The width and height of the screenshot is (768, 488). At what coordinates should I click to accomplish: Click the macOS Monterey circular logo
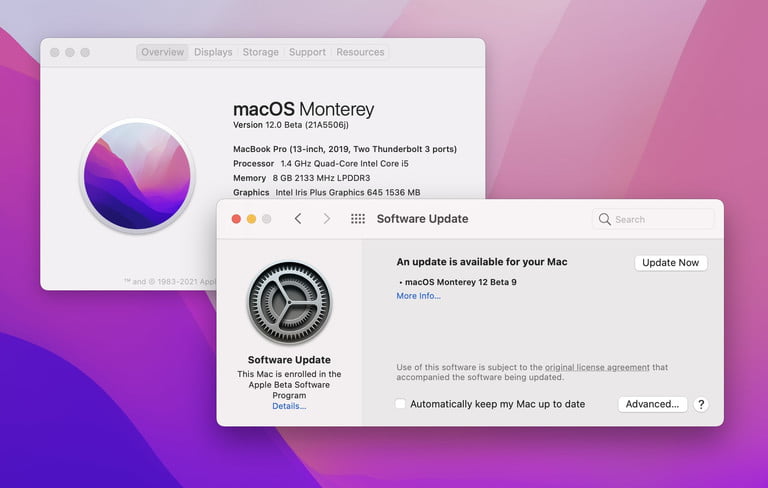[x=137, y=176]
